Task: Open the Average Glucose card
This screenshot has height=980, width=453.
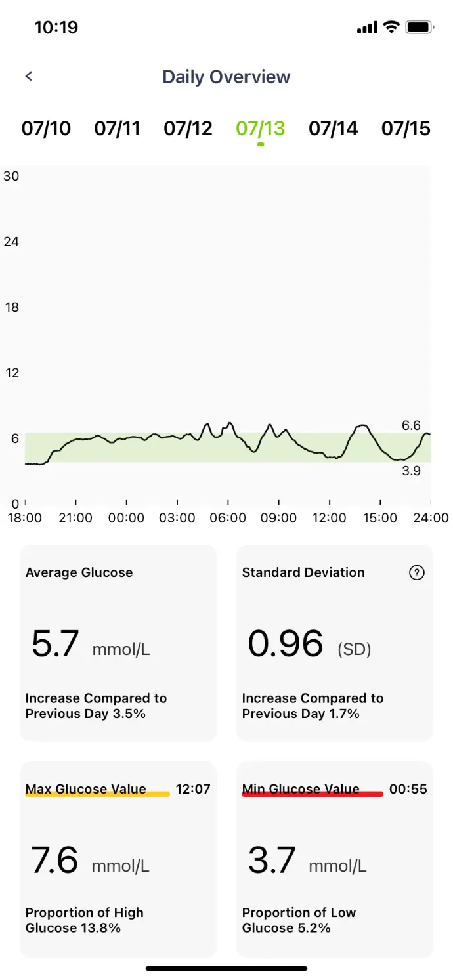Action: 118,643
